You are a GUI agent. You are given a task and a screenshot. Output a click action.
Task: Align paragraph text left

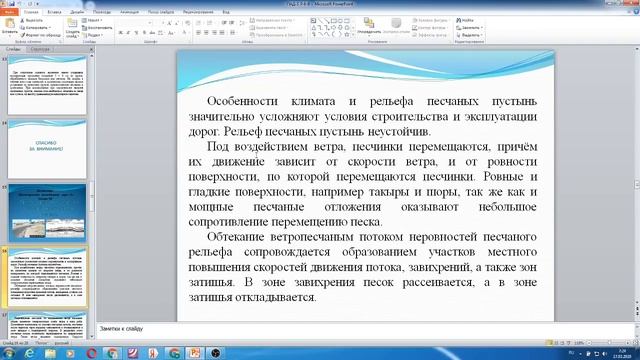click(199, 33)
